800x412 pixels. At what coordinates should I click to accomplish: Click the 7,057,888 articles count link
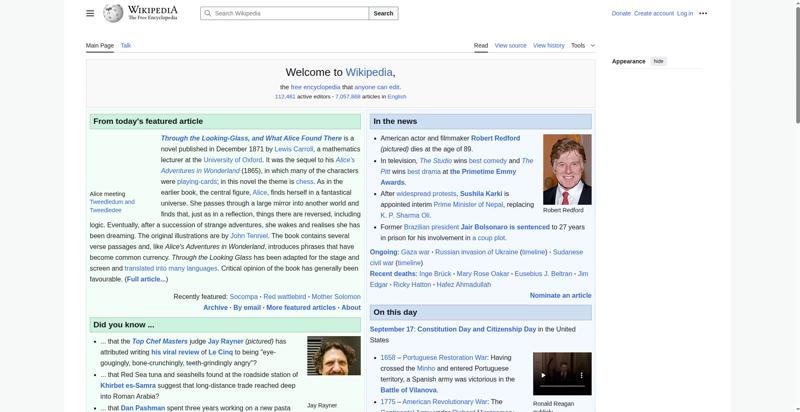click(x=347, y=96)
